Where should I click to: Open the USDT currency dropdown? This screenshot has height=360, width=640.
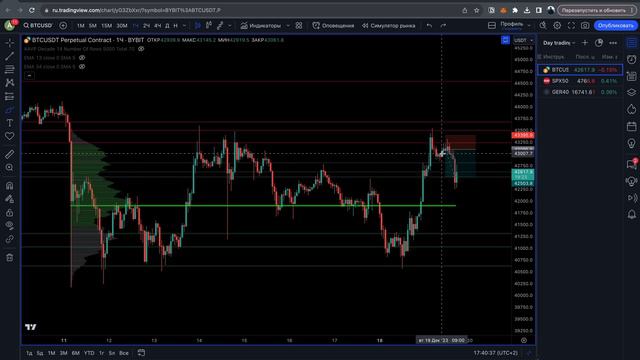(x=523, y=40)
